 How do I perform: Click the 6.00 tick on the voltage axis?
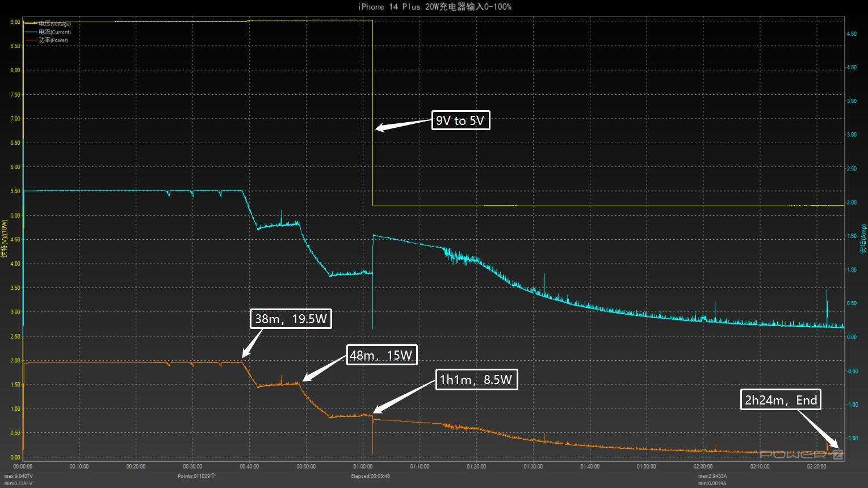pos(15,167)
